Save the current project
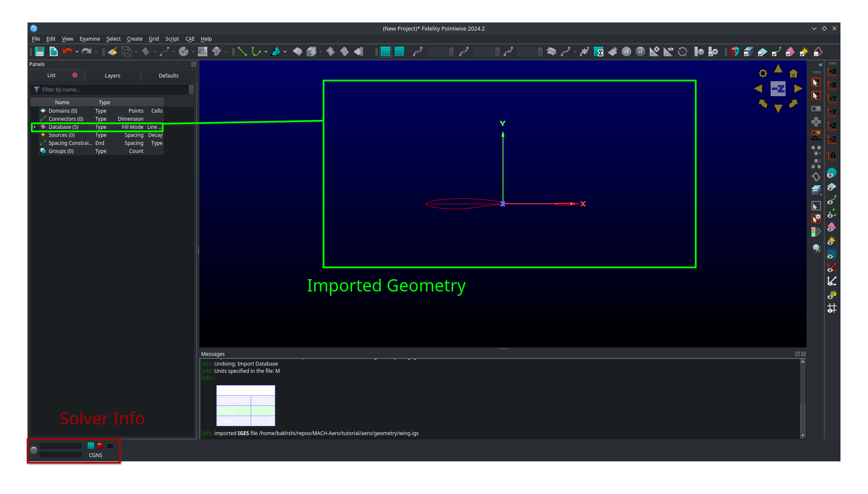Screen dimensions: 868x494 [x=39, y=52]
